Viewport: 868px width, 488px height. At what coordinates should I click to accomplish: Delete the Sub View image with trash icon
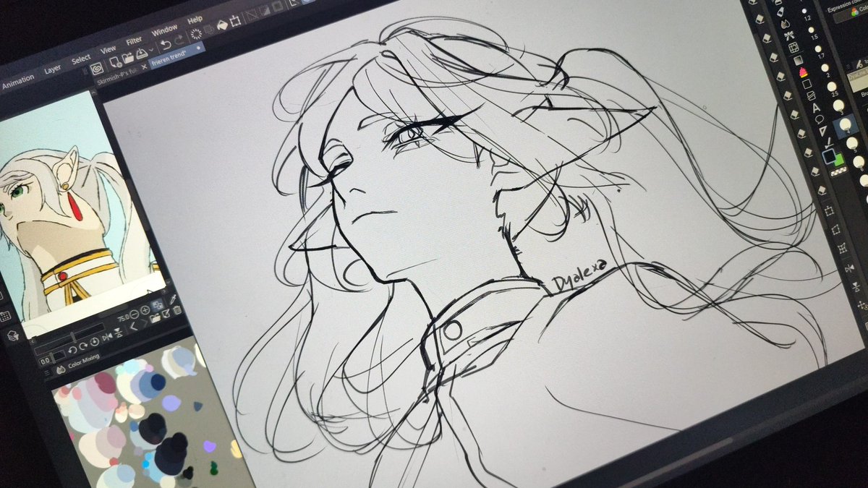[177, 310]
